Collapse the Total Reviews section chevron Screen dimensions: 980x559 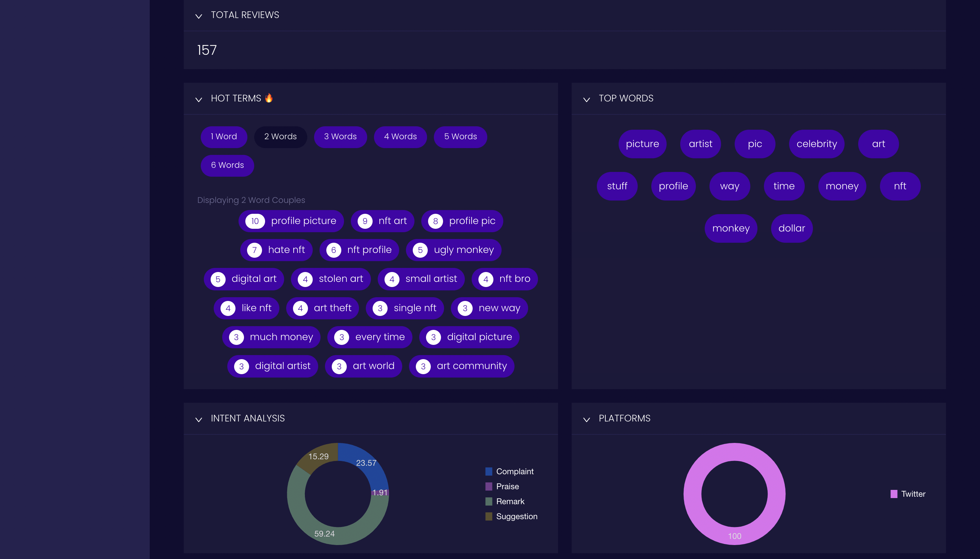coord(198,16)
